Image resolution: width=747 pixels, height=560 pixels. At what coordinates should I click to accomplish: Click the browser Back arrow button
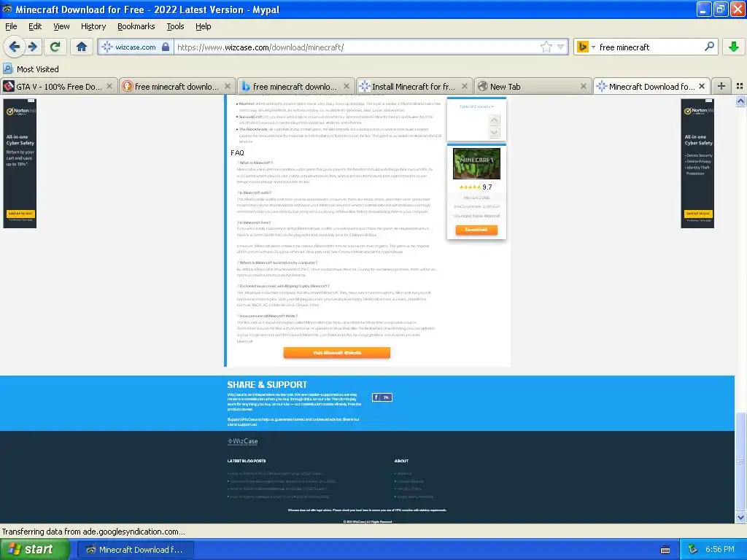click(x=14, y=47)
